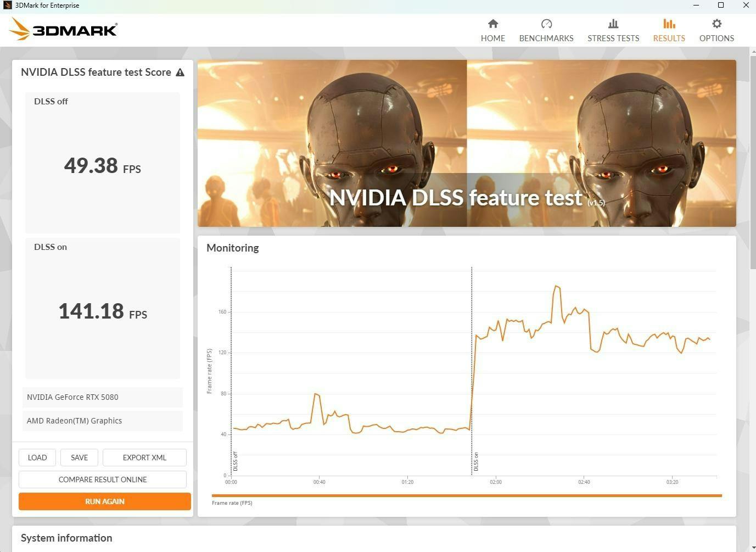Screen dimensions: 756x552
Task: Maximize the 3DMark window
Action: pos(721,5)
